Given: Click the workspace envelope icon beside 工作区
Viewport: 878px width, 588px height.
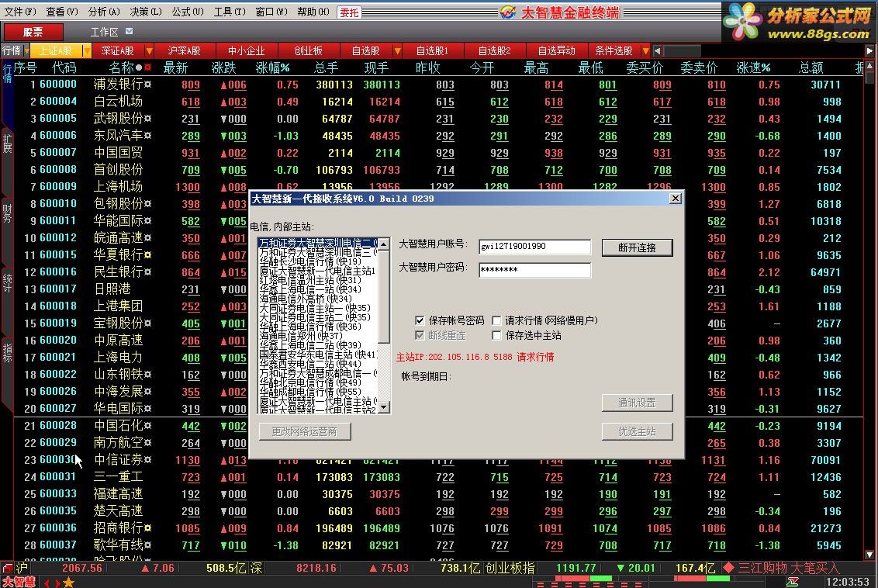Looking at the screenshot, I should pyautogui.click(x=130, y=31).
